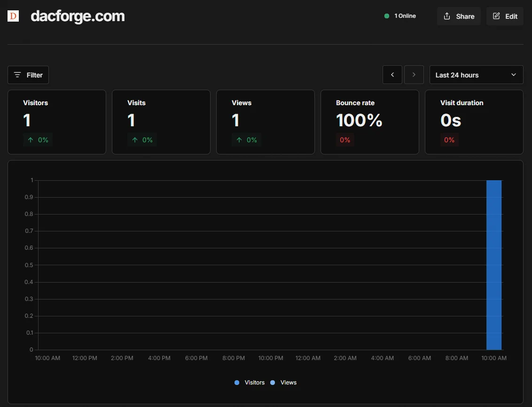This screenshot has width=532, height=407.
Task: Click the 8:00 PM x-axis label
Action: pos(234,358)
